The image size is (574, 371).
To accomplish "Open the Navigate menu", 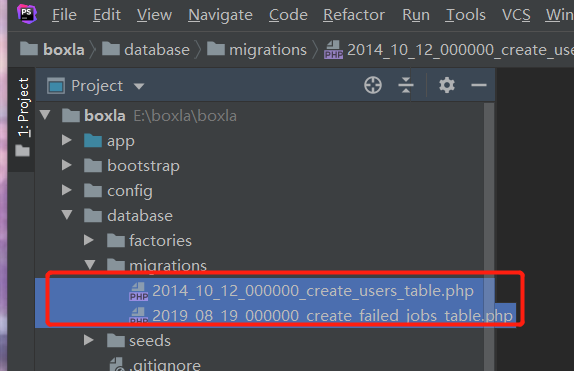I will pos(220,15).
